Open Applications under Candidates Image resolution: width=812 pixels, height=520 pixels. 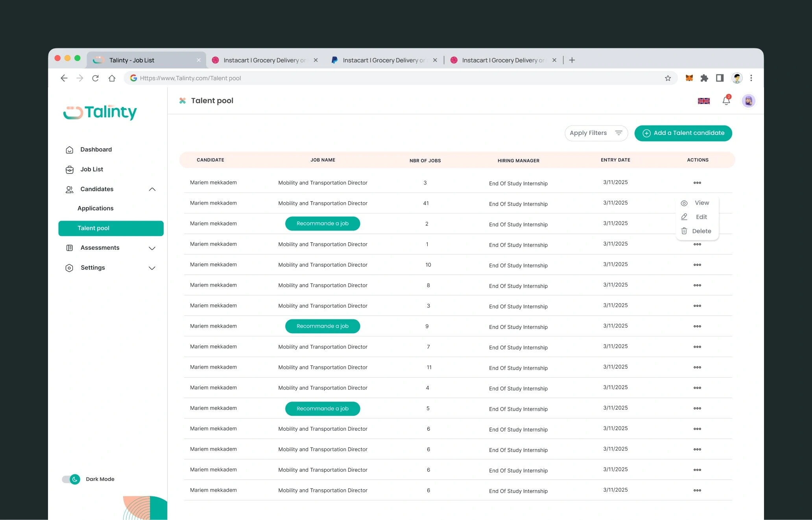96,208
